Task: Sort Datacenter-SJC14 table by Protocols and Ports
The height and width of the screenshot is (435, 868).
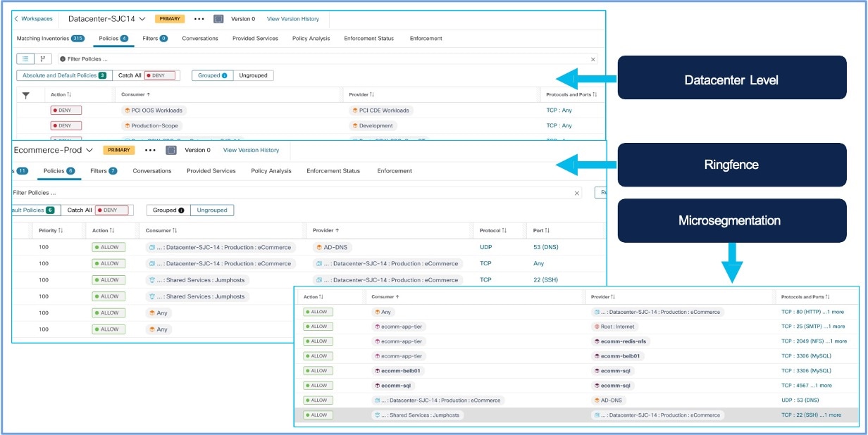Action: (571, 94)
